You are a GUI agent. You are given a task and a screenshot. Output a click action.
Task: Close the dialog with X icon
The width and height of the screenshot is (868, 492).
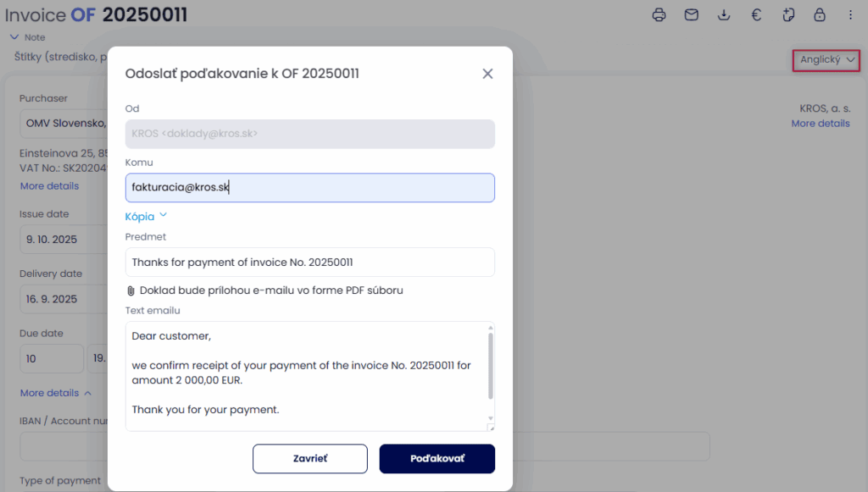pyautogui.click(x=487, y=74)
